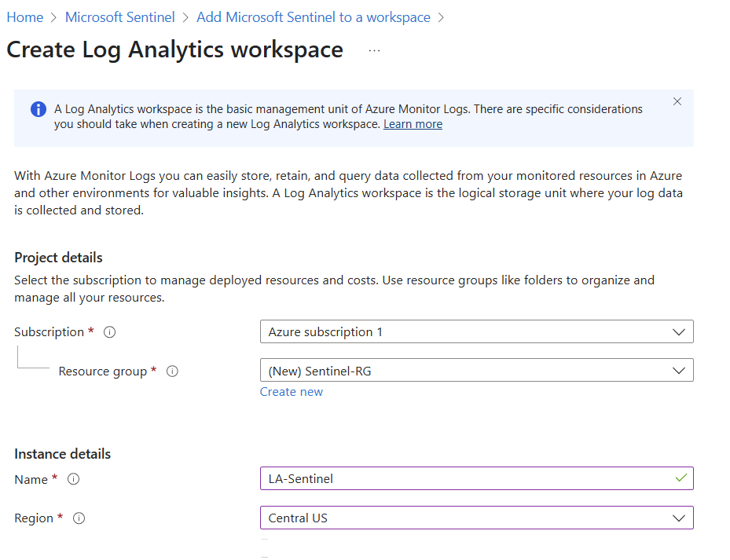The height and width of the screenshot is (560, 730).
Task: Show info tooltip for Subscription
Action: pos(109,332)
